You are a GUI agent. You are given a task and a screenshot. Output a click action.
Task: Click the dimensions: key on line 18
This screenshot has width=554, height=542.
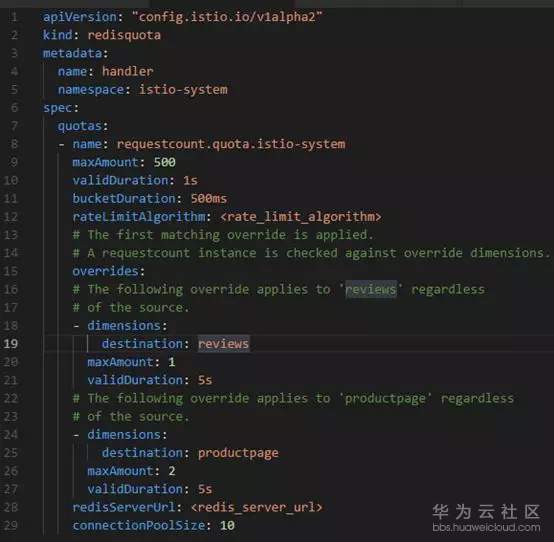point(128,325)
